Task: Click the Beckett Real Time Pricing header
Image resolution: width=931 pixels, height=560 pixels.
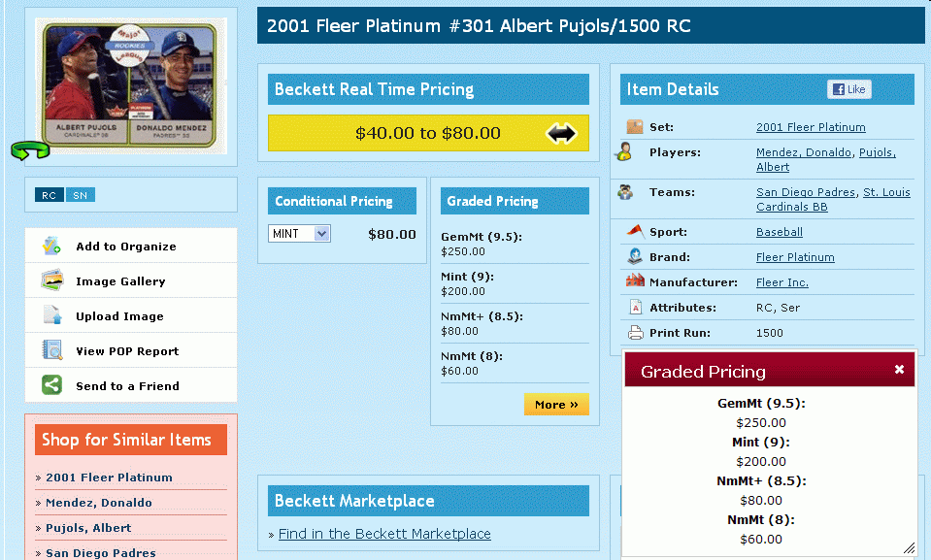Action: 428,89
